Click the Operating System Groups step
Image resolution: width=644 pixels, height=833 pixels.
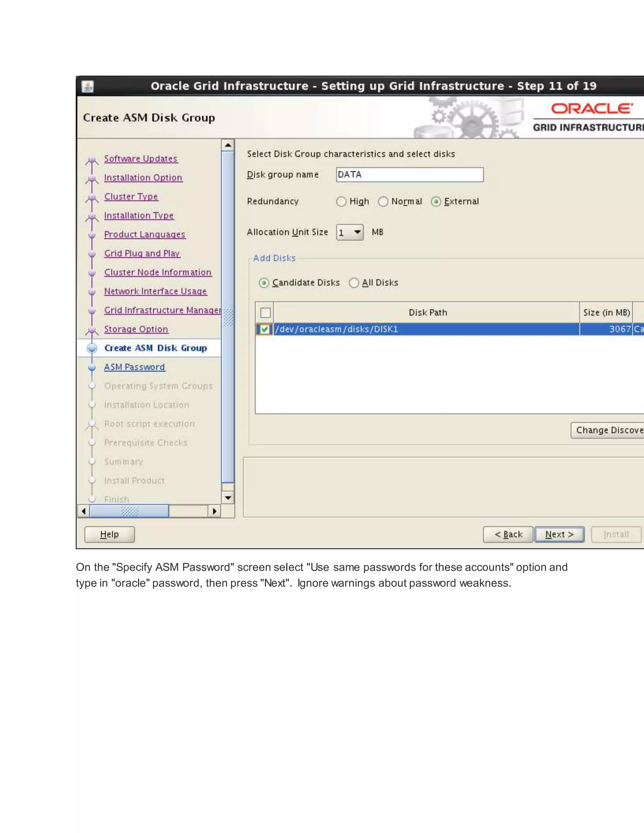[x=158, y=386]
